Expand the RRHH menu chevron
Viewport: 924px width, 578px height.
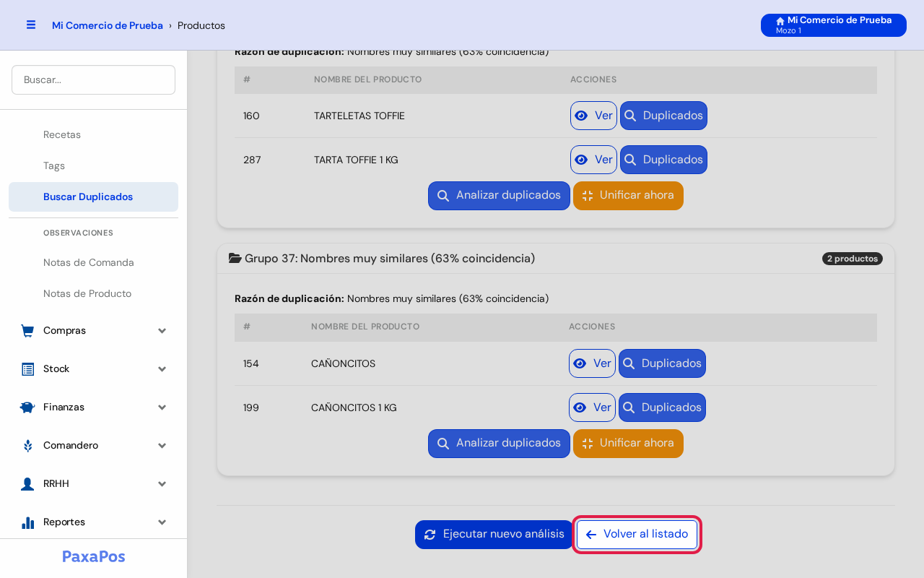(x=162, y=484)
